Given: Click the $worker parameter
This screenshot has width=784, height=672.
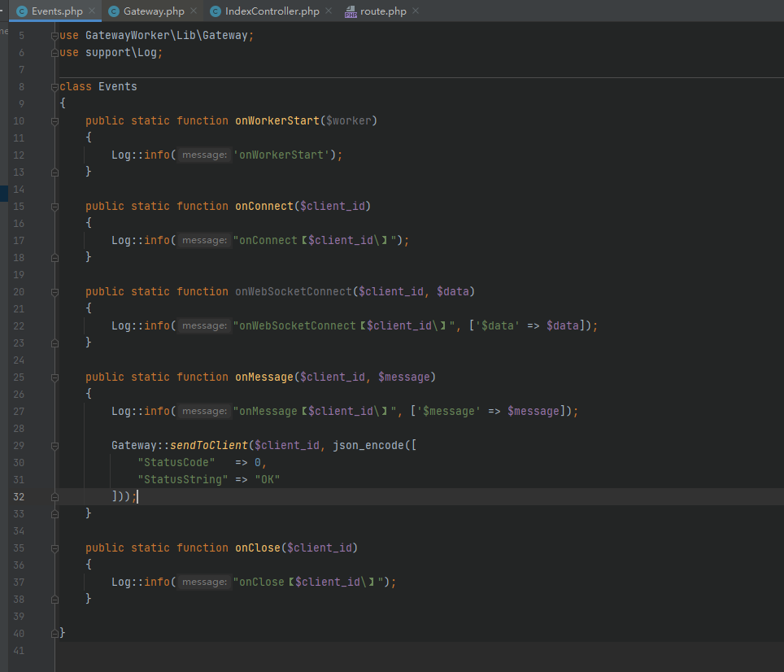Looking at the screenshot, I should click(x=349, y=120).
